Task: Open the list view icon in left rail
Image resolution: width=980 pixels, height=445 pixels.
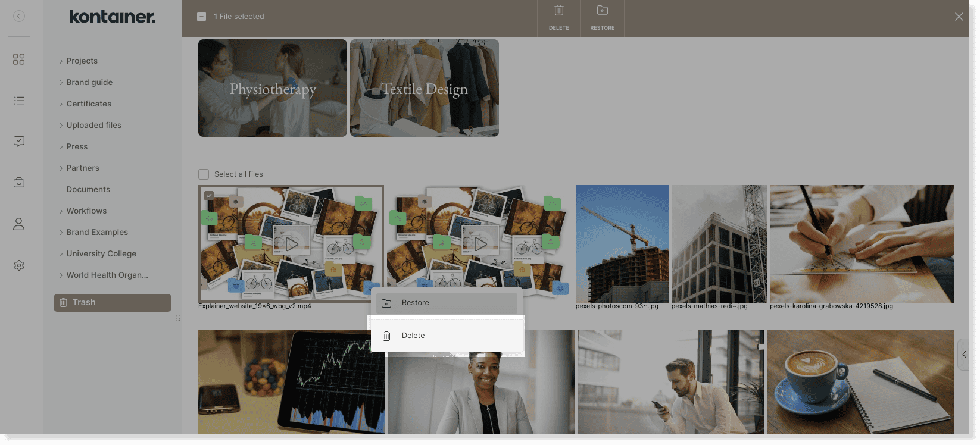Action: pos(19,101)
